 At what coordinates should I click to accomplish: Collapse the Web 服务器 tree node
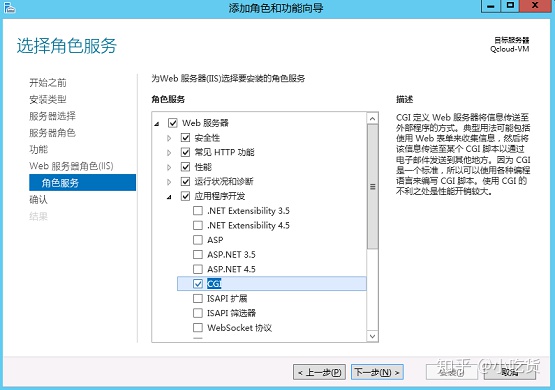[157, 124]
